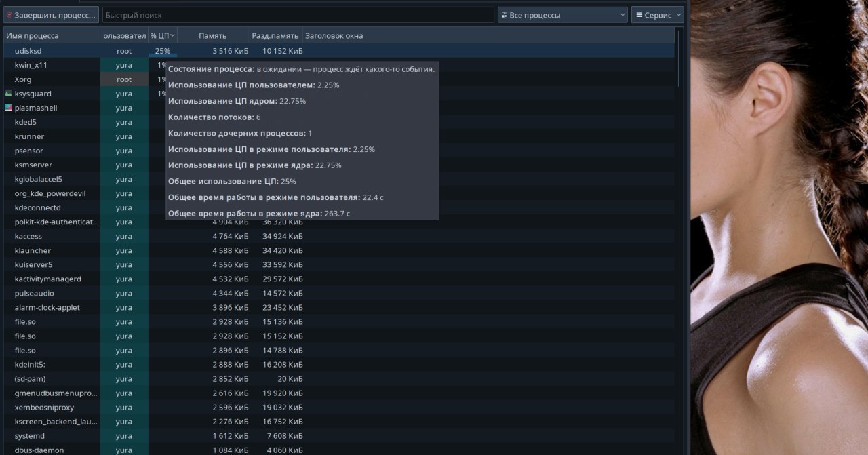Screen dimensions: 868x455
Task: Select the kwin_x11 process
Action: coord(31,65)
